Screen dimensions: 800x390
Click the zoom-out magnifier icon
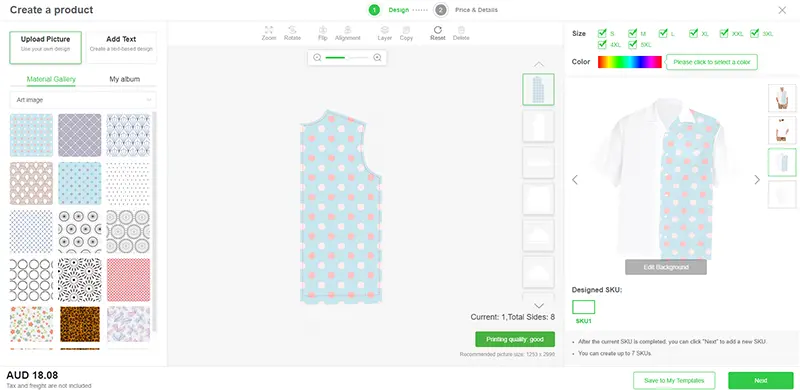coord(317,58)
